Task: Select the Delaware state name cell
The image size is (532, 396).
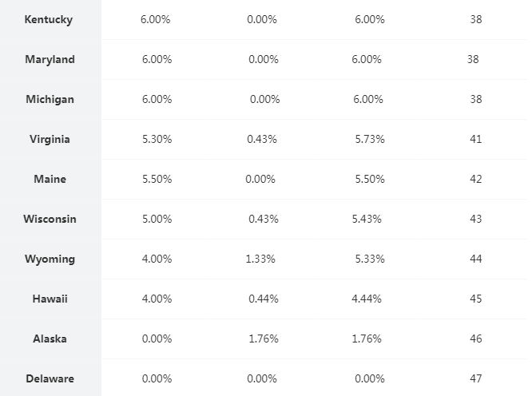Action: [50, 379]
